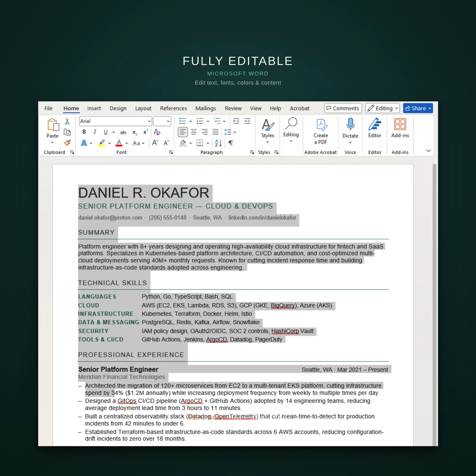Open the Acrobat tab
Screen dimensions: 476x476
300,108
